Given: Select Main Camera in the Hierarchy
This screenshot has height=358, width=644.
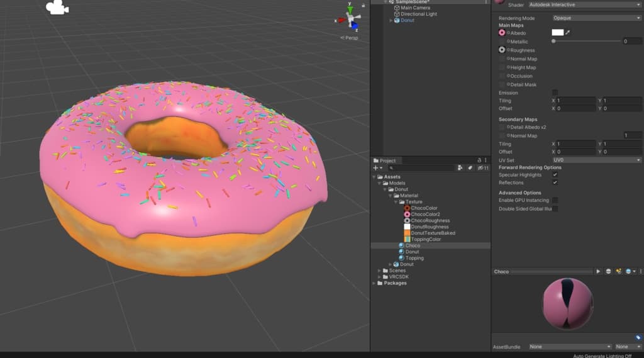Looking at the screenshot, I should (x=415, y=8).
